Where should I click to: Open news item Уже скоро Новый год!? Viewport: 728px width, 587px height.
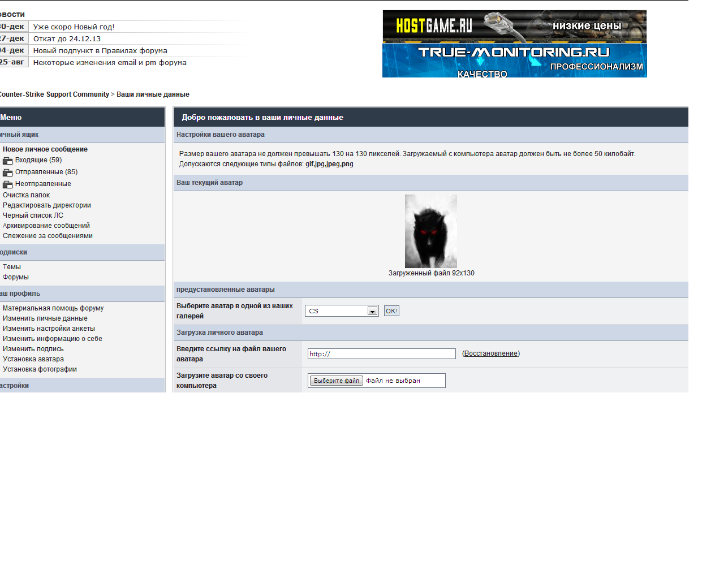(74, 27)
